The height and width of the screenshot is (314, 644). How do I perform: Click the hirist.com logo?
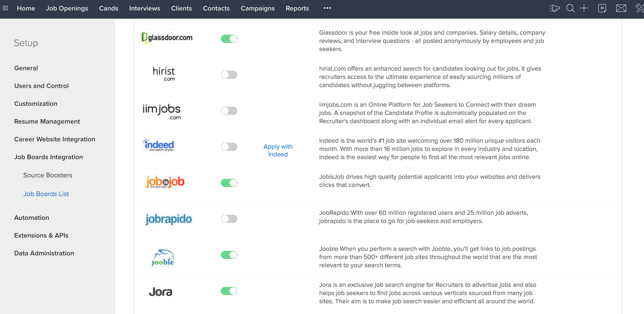164,74
